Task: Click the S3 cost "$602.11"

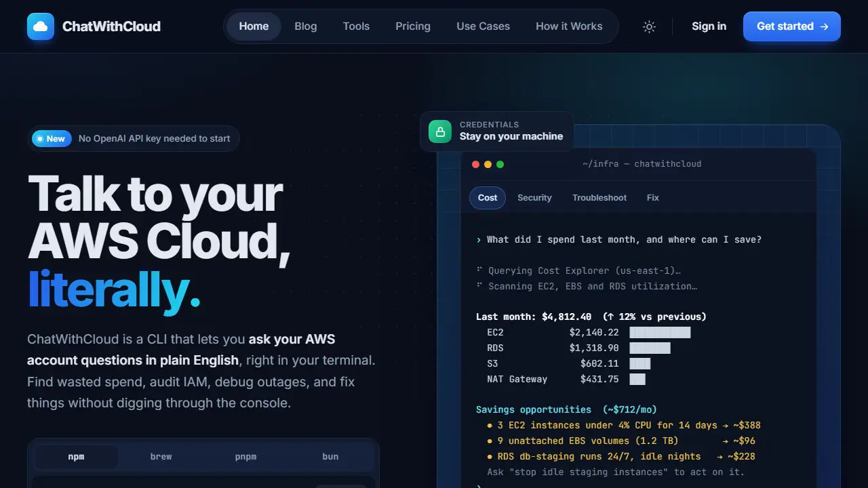Action: (599, 364)
